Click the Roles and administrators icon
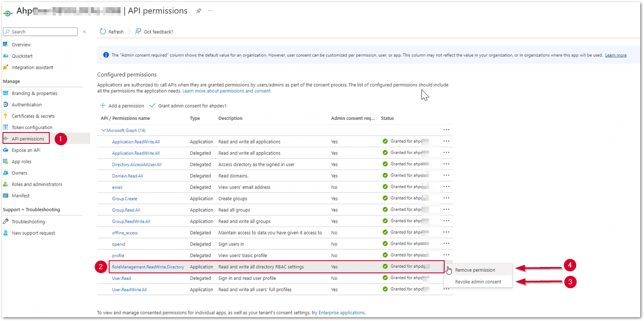This screenshot has height=321, width=644. [5, 184]
